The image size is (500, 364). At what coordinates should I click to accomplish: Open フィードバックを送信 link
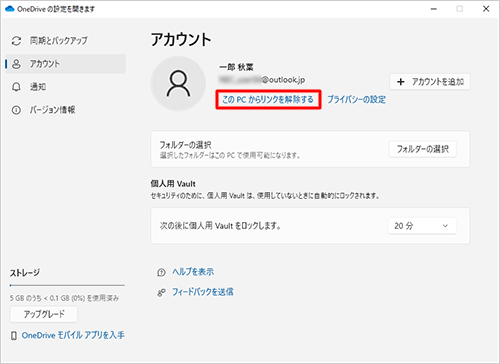203,292
